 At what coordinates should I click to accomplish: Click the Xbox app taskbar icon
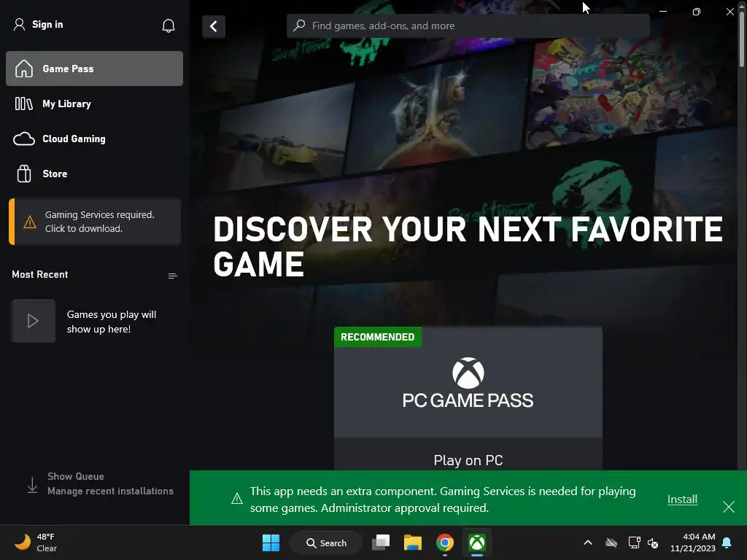[477, 542]
